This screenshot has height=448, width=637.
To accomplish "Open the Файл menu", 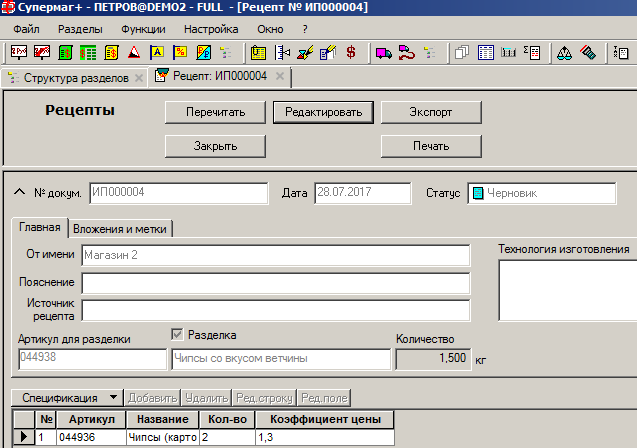I will point(26,29).
